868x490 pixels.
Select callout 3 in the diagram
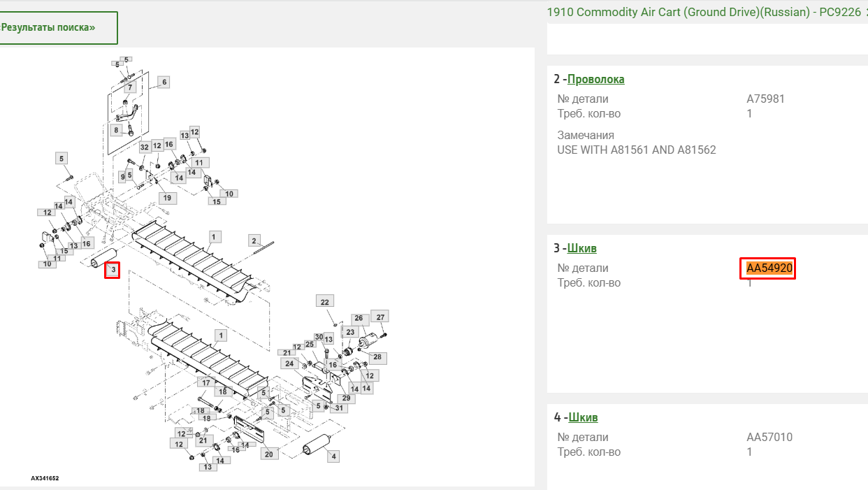point(112,269)
